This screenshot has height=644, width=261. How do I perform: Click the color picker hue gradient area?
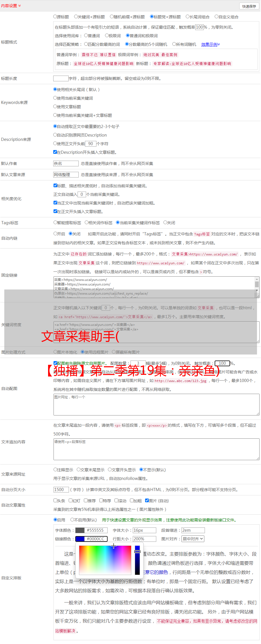click(105, 560)
